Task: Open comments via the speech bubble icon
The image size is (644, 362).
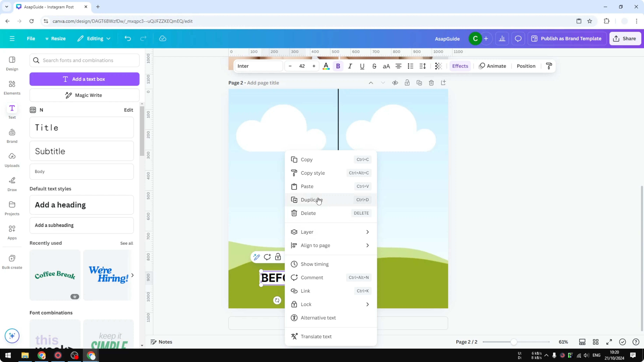Action: [x=518, y=38]
